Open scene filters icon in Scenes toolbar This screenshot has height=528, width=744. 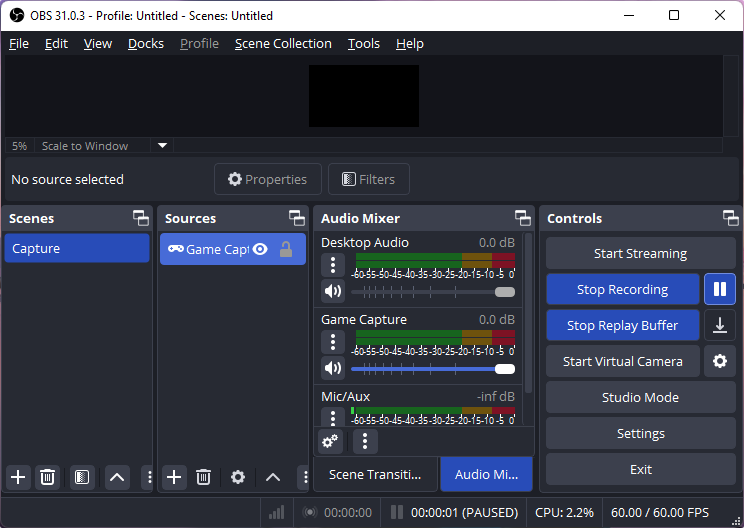(82, 477)
